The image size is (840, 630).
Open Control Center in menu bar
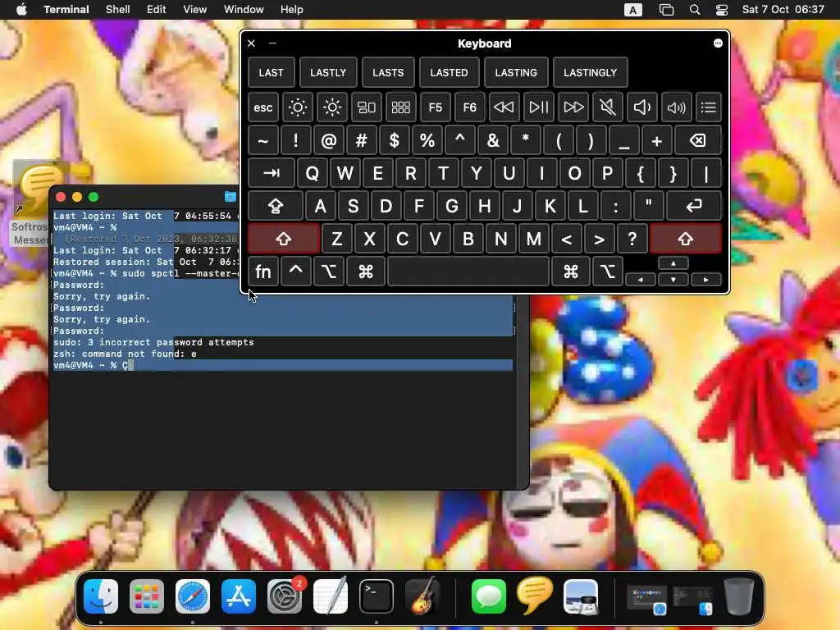click(722, 10)
